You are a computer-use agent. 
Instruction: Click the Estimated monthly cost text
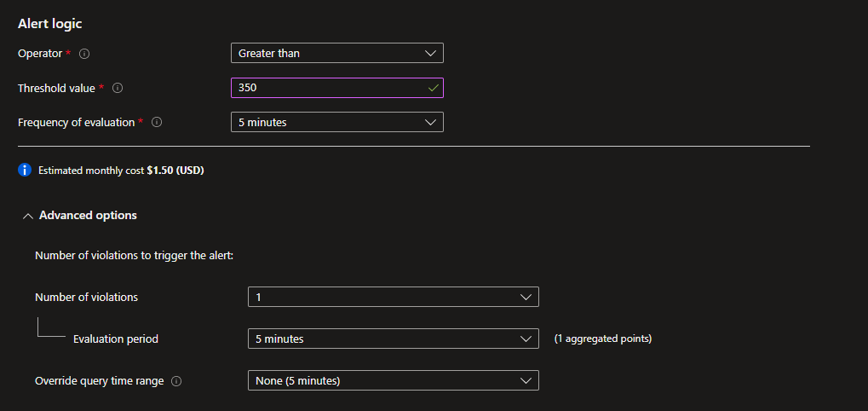point(121,171)
